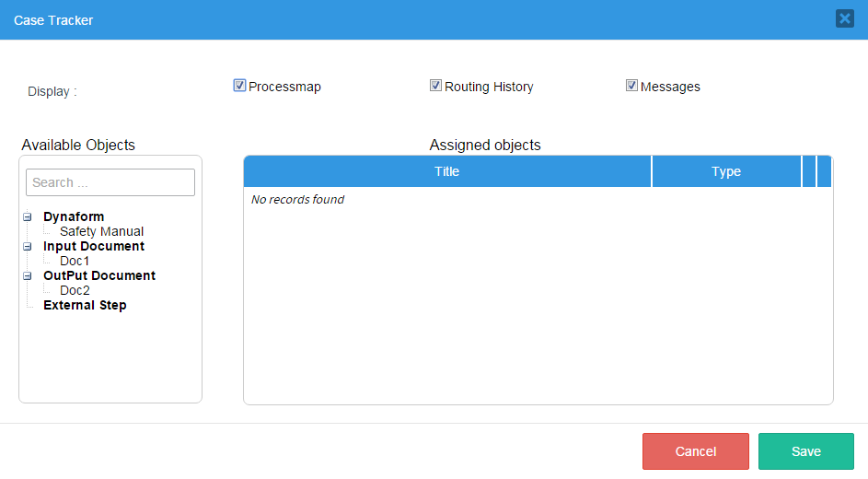Image resolution: width=868 pixels, height=479 pixels.
Task: Sort by the Type column header
Action: (726, 171)
